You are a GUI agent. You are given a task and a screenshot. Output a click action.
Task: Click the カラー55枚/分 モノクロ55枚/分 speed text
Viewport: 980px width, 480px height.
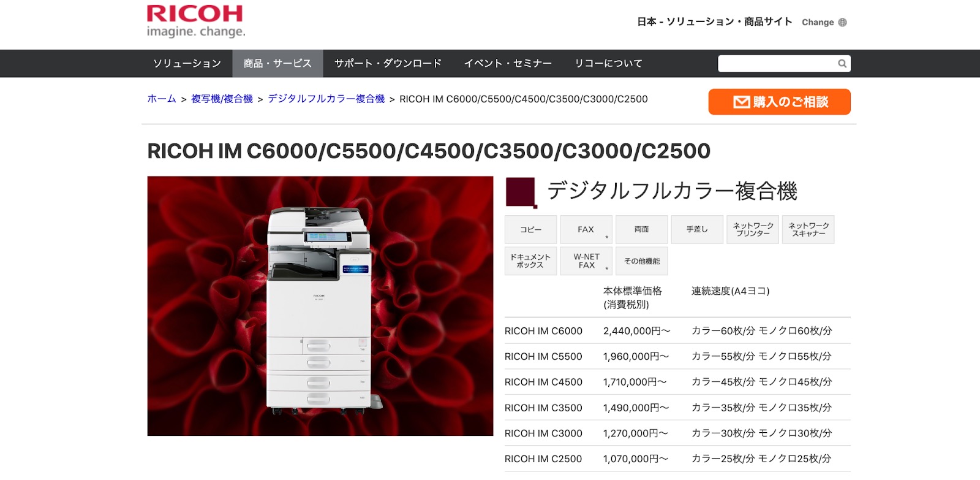click(x=761, y=356)
